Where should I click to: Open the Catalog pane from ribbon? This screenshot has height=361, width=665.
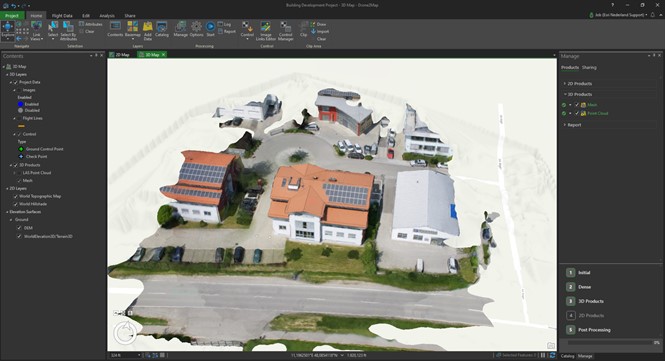click(x=162, y=30)
